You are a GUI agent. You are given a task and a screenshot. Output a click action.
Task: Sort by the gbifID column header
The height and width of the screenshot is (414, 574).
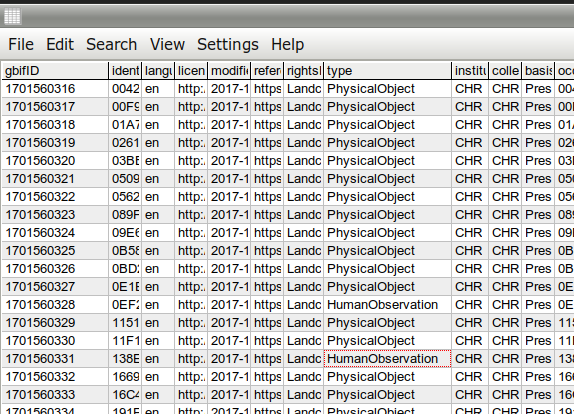point(55,71)
